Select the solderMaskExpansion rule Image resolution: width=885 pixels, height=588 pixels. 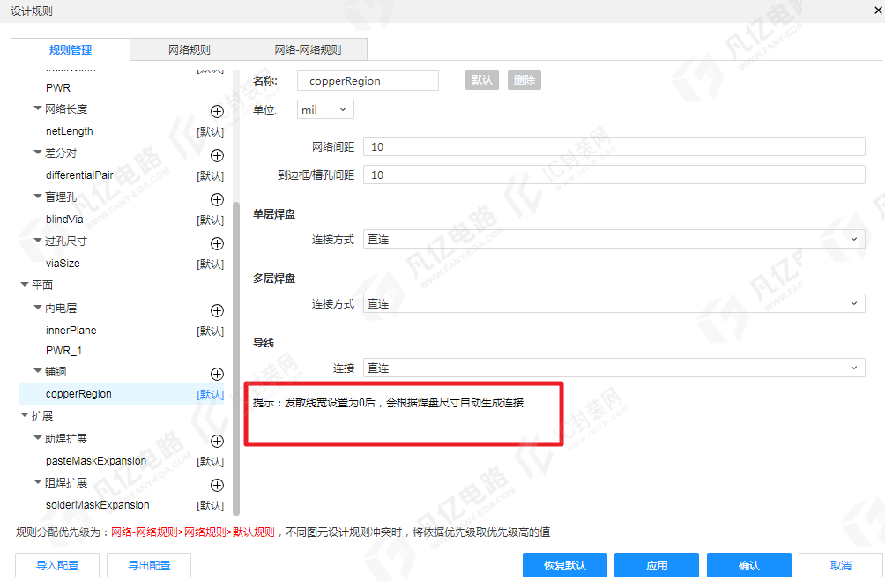[x=98, y=504]
